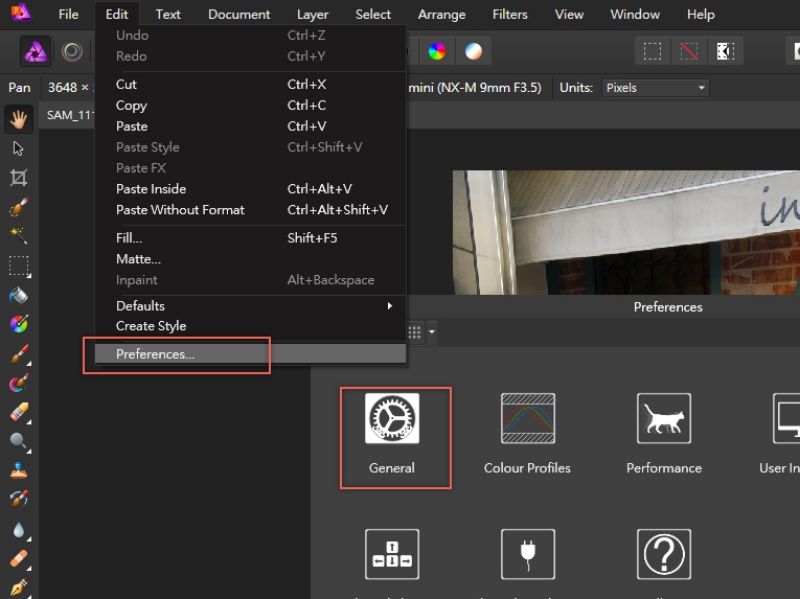Image resolution: width=800 pixels, height=599 pixels.
Task: Choose Preferences... from the Edit menu
Action: pos(155,354)
